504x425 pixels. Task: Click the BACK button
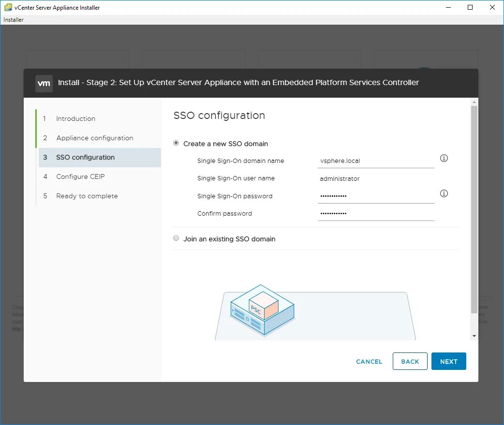click(410, 361)
